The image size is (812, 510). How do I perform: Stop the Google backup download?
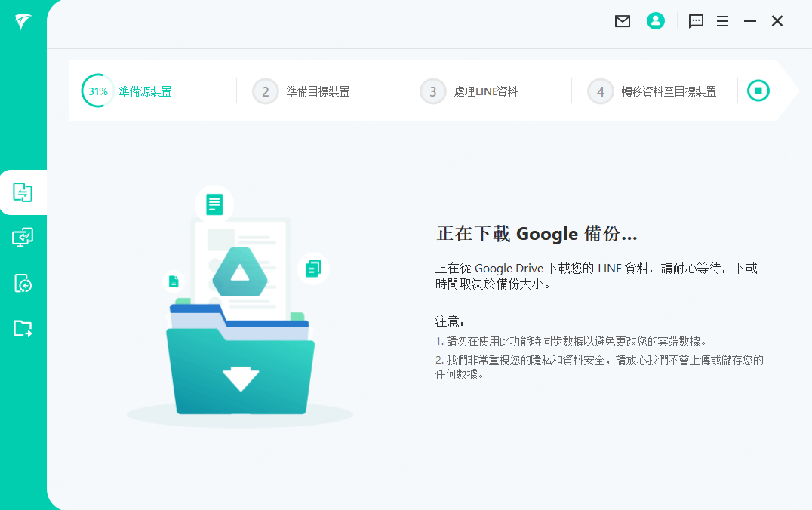coord(758,90)
